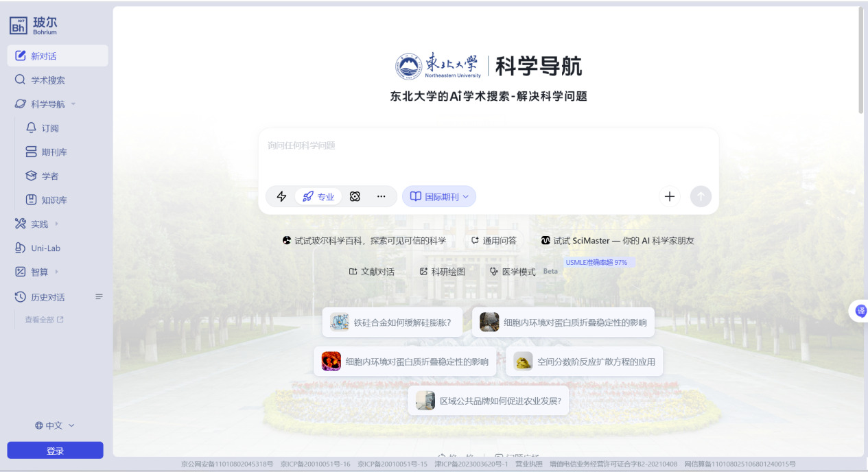
Task: Click the 询问任何科学问题 input field
Action: coord(487,154)
